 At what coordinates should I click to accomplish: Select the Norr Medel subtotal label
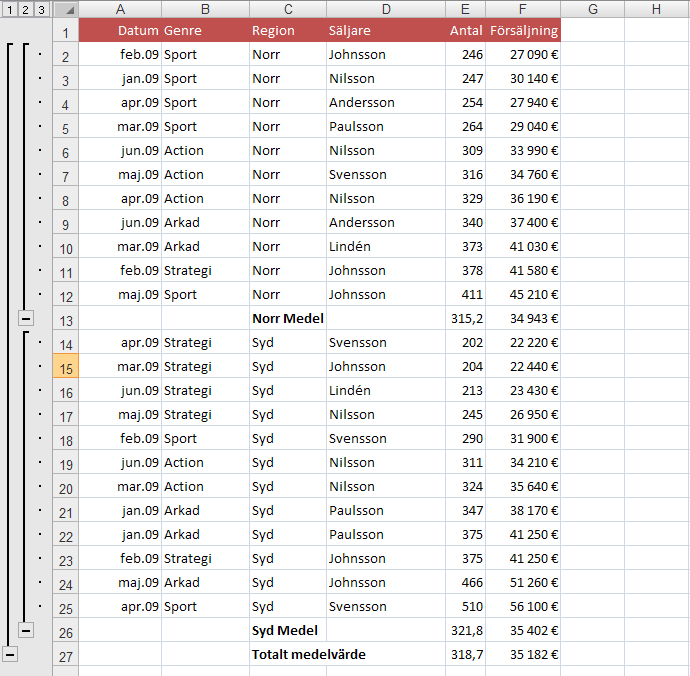[x=288, y=318]
